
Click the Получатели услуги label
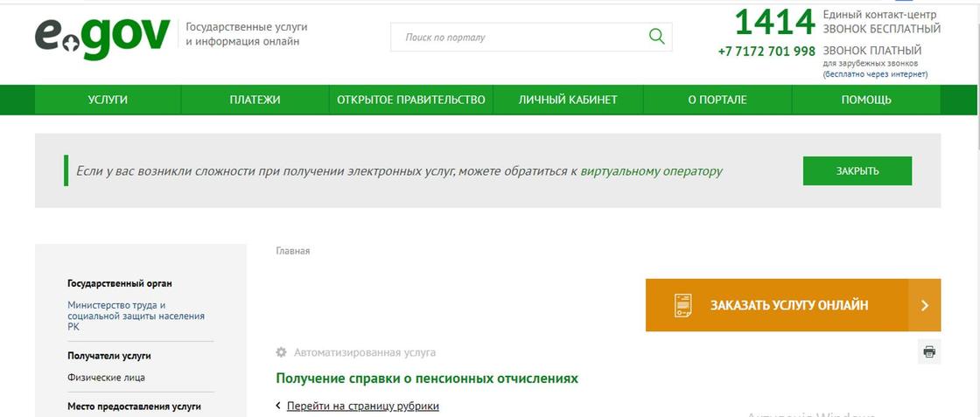pos(109,356)
